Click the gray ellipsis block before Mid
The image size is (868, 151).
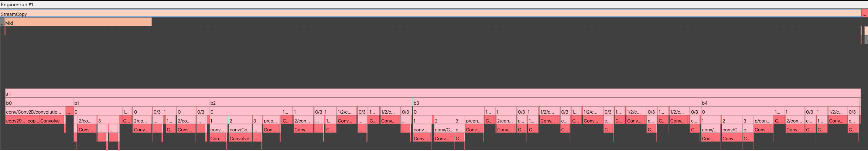2,23
